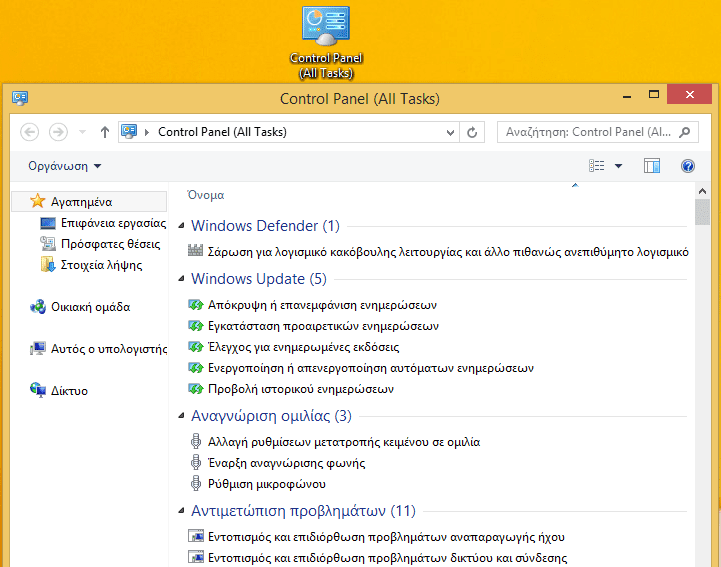Image resolution: width=721 pixels, height=567 pixels.
Task: Open Οικιακή ομάδα in navigation pane
Action: [x=91, y=307]
